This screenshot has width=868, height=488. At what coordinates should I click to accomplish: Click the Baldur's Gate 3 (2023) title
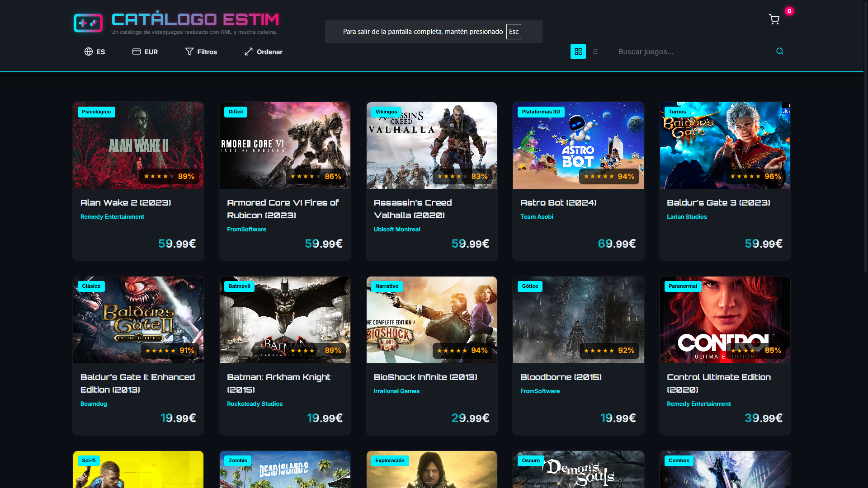(718, 203)
